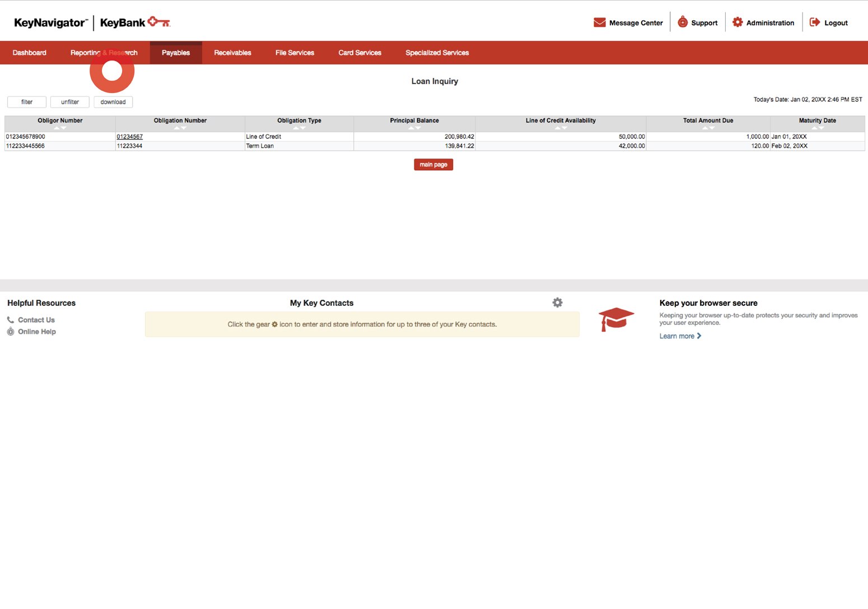Viewport: 868px width, 609px height.
Task: Sort Obligor Number column ascending
Action: [x=56, y=128]
